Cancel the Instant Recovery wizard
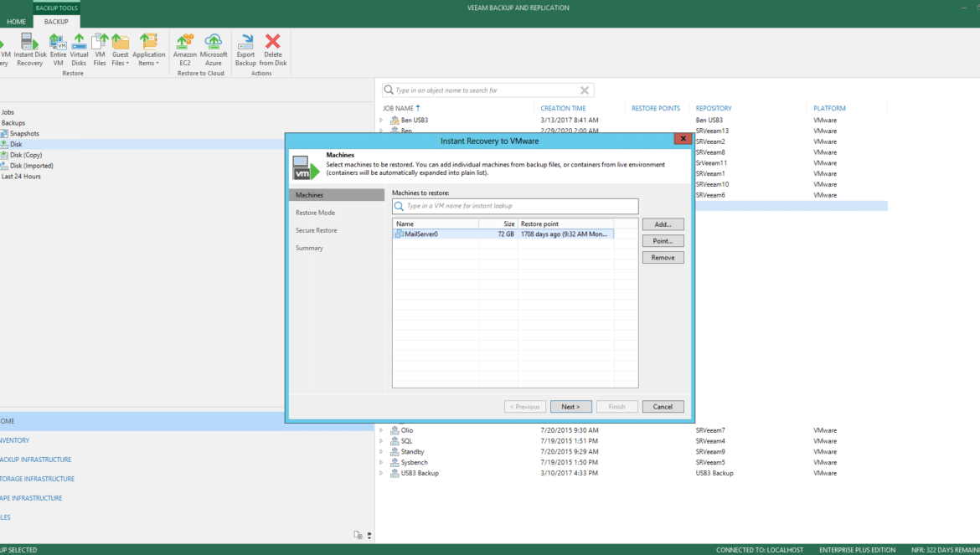 click(x=663, y=407)
